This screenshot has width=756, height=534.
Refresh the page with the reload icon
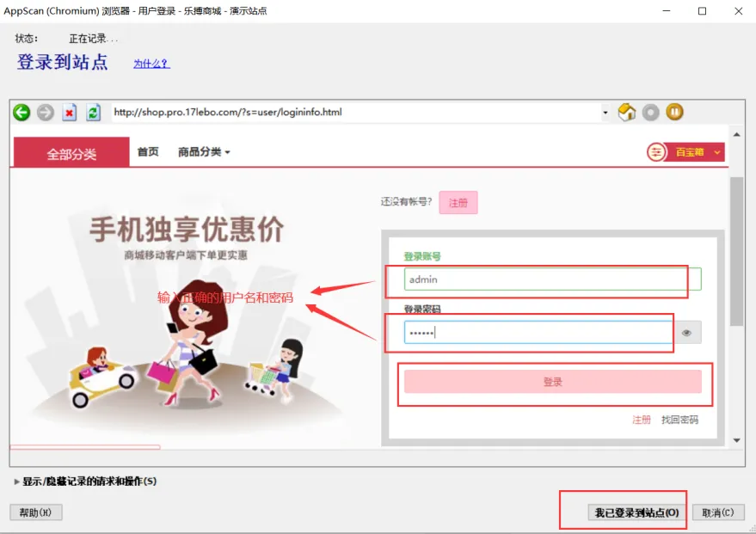(94, 112)
